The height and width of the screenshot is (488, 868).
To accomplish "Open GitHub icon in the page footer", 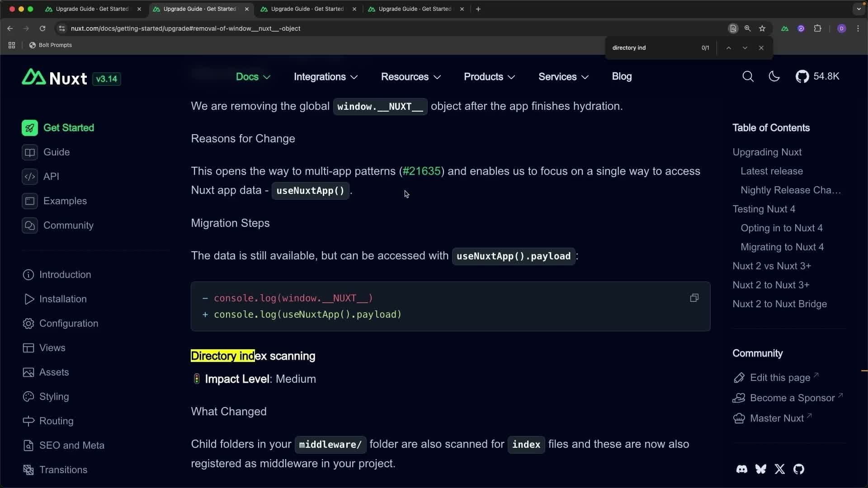I will click(x=798, y=469).
